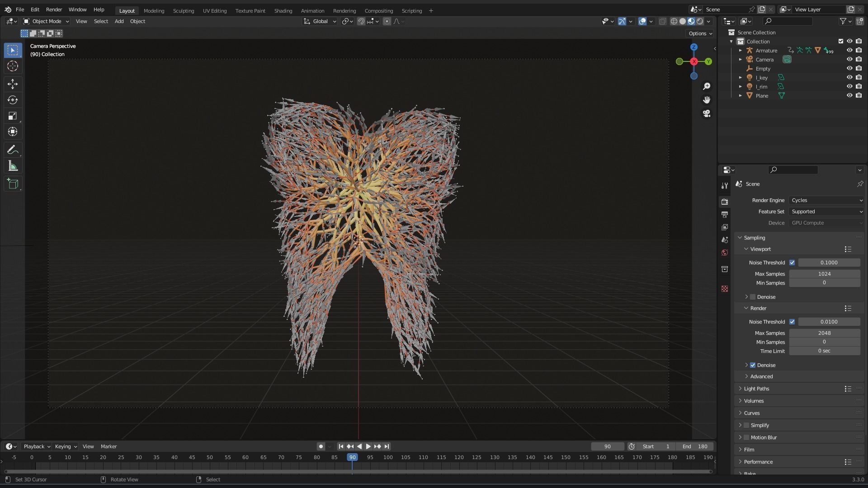Hide Armature in viewport via eye icon
This screenshot has width=868, height=488.
pos(849,51)
